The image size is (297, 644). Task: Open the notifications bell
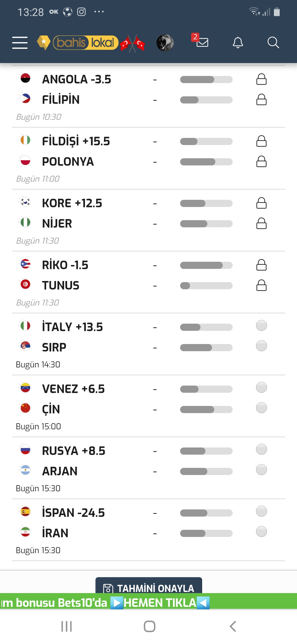[238, 43]
